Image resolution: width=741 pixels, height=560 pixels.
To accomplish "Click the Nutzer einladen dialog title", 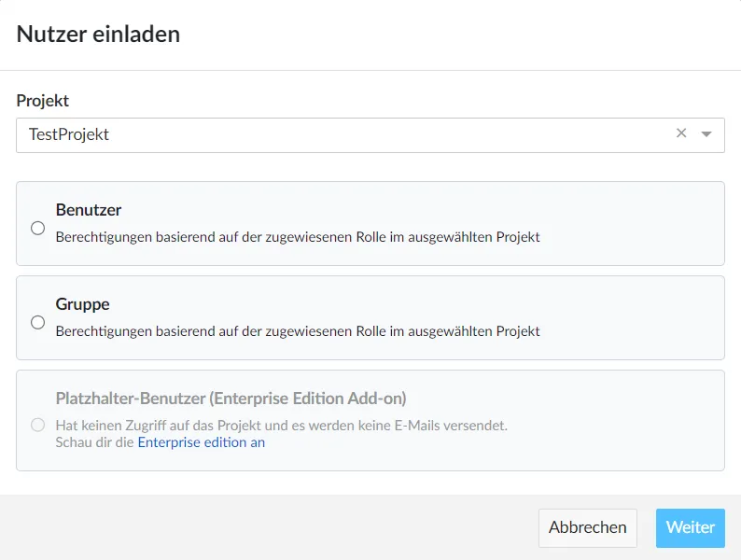I will (x=98, y=35).
